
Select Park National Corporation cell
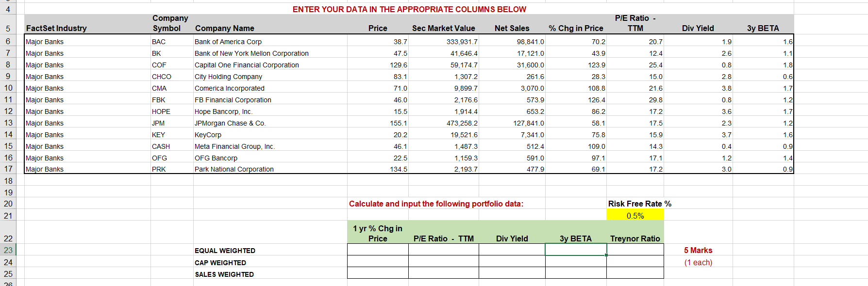pyautogui.click(x=270, y=169)
